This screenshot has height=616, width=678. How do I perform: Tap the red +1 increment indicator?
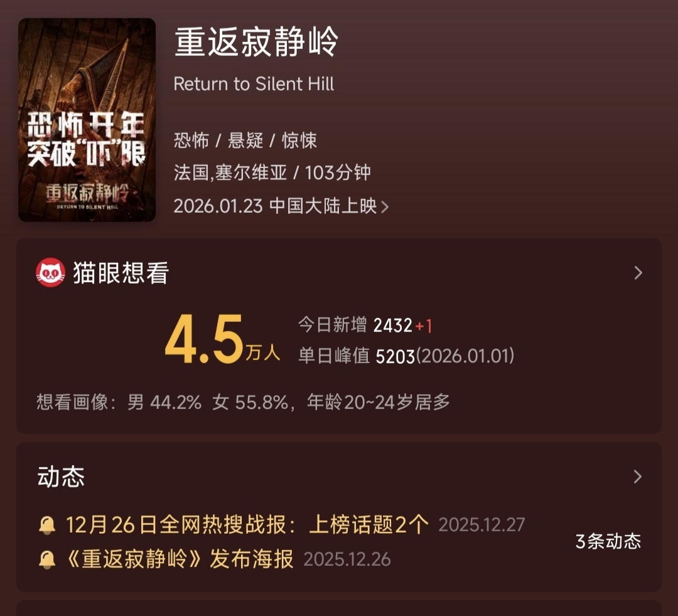coord(424,326)
